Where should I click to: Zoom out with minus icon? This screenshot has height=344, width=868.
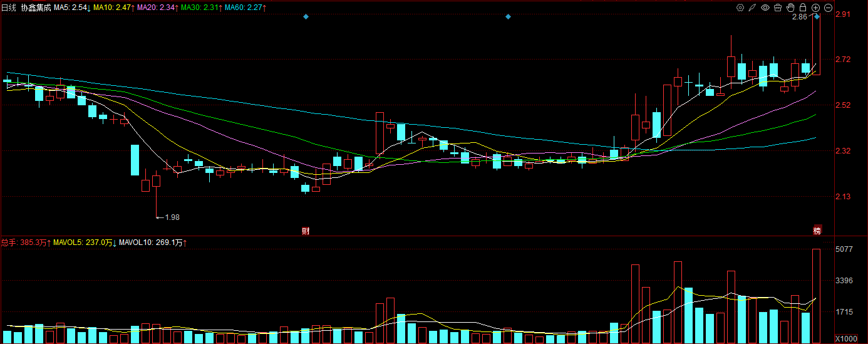coord(828,8)
